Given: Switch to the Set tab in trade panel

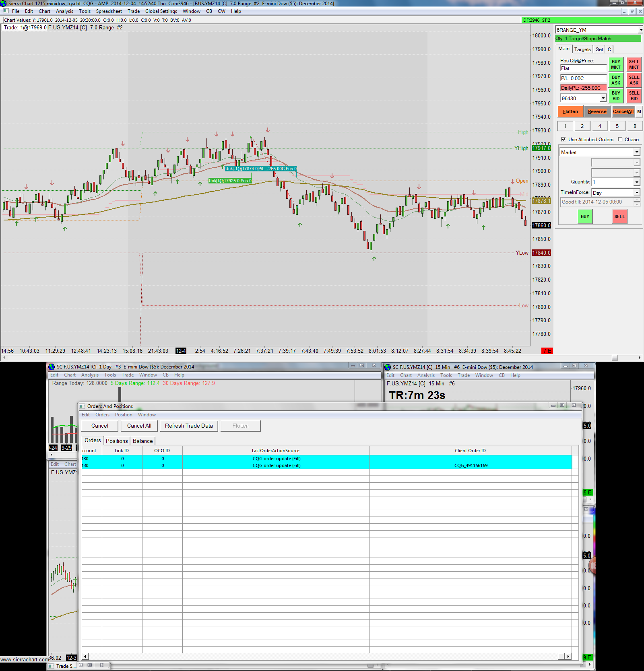Looking at the screenshot, I should point(599,49).
